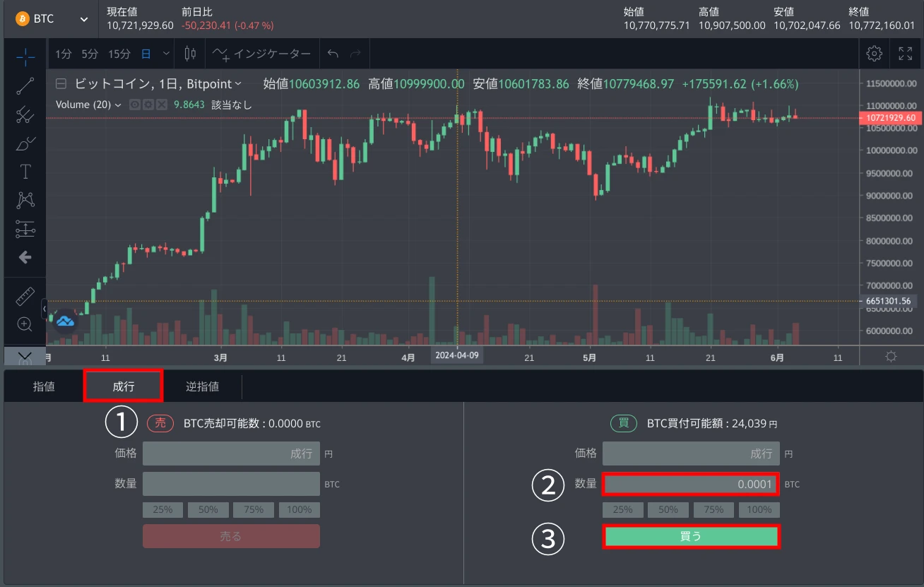Image resolution: width=924 pixels, height=587 pixels.
Task: Switch to the 成行 market order tab
Action: tap(124, 386)
